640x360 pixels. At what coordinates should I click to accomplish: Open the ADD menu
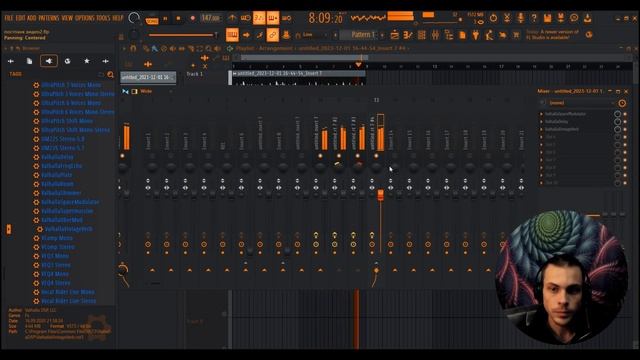(32, 18)
